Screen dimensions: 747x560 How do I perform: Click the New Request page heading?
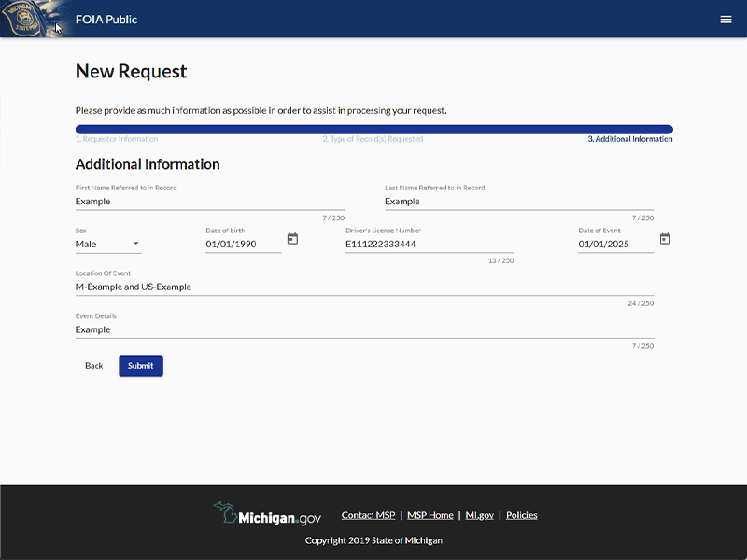tap(131, 72)
